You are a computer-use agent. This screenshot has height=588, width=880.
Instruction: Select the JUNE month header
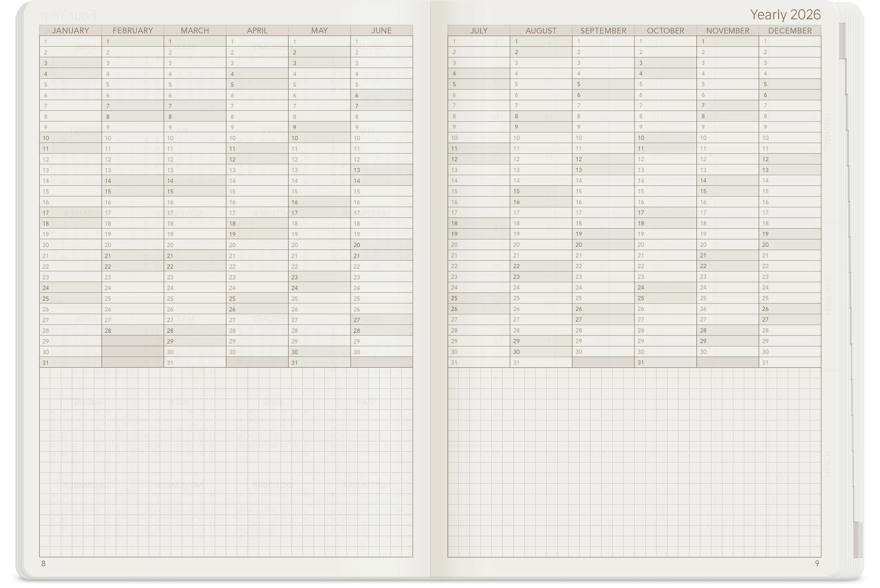pyautogui.click(x=382, y=30)
